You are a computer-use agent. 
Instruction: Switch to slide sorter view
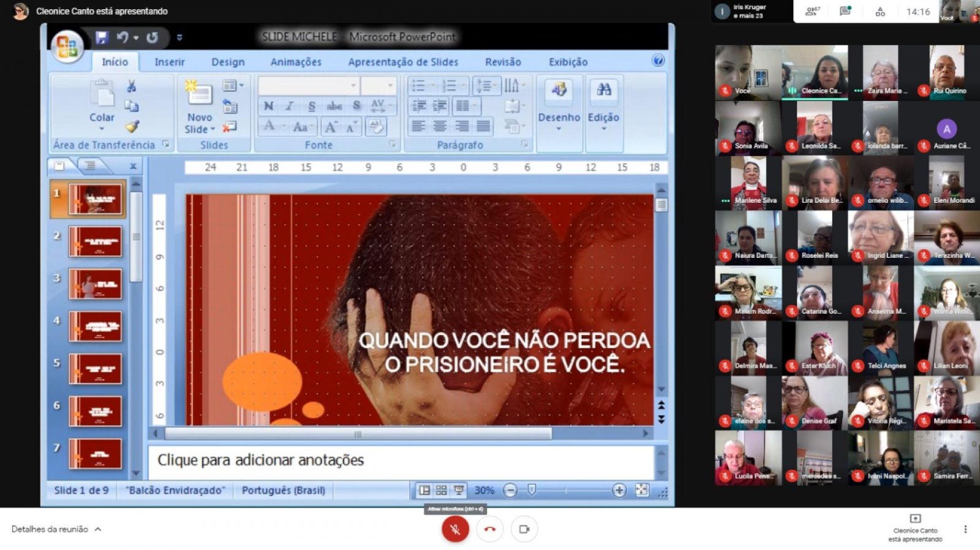point(441,490)
